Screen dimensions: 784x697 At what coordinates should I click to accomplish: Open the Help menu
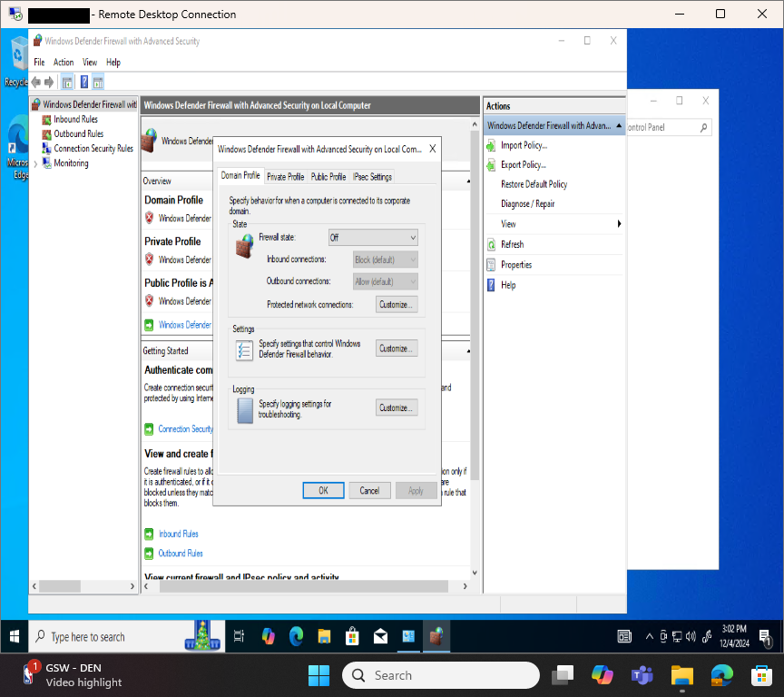coord(113,63)
